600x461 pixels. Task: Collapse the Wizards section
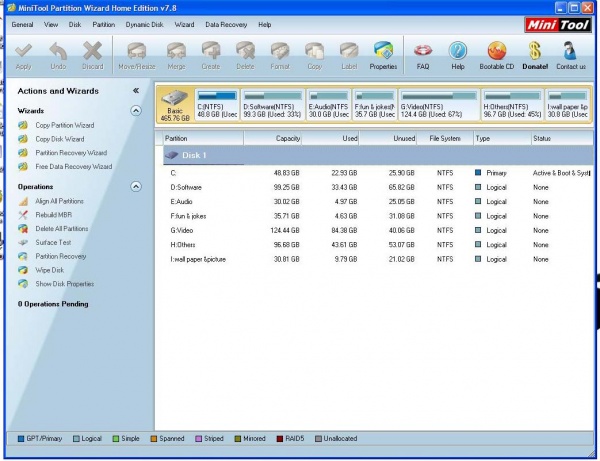click(x=136, y=111)
